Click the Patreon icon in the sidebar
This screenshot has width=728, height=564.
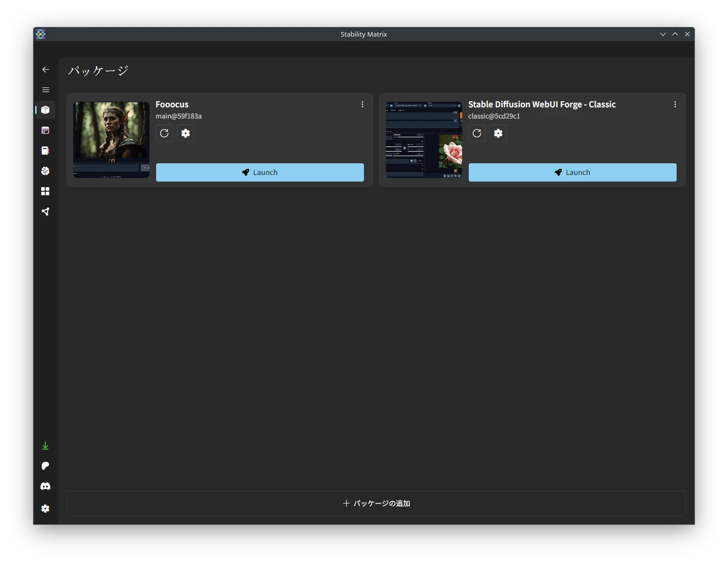[x=45, y=466]
